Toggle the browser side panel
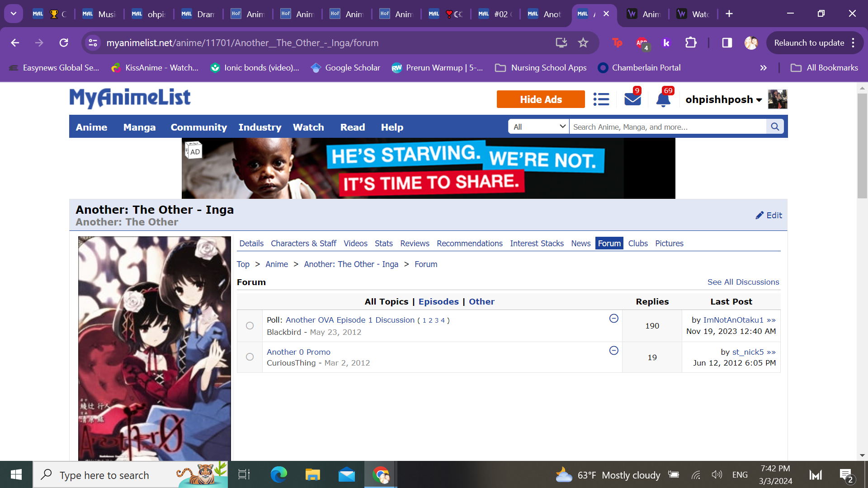 point(727,43)
